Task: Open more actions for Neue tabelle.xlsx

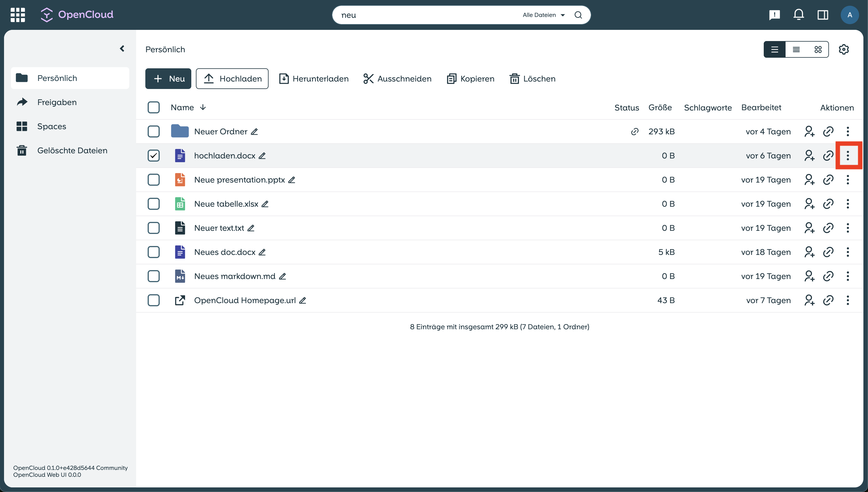Action: point(847,204)
